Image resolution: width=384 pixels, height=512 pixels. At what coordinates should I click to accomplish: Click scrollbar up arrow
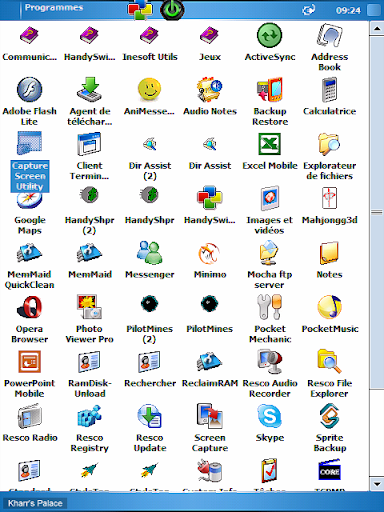(377, 28)
